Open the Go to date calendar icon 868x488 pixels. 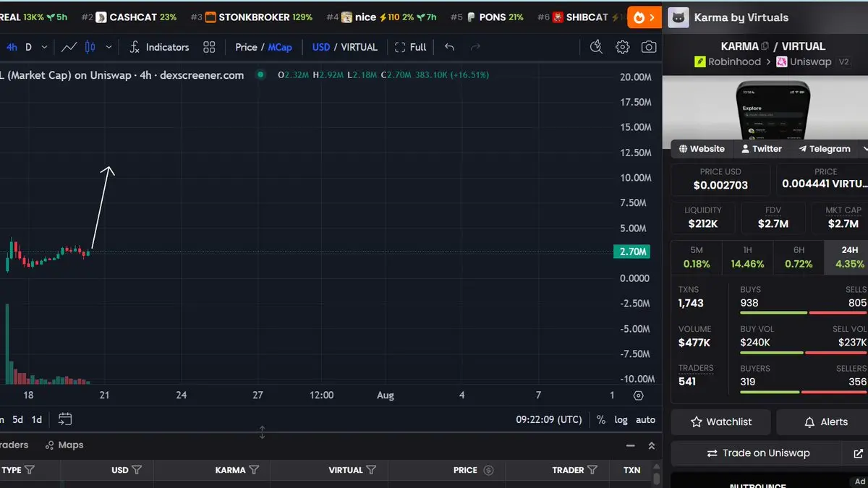tap(65, 419)
